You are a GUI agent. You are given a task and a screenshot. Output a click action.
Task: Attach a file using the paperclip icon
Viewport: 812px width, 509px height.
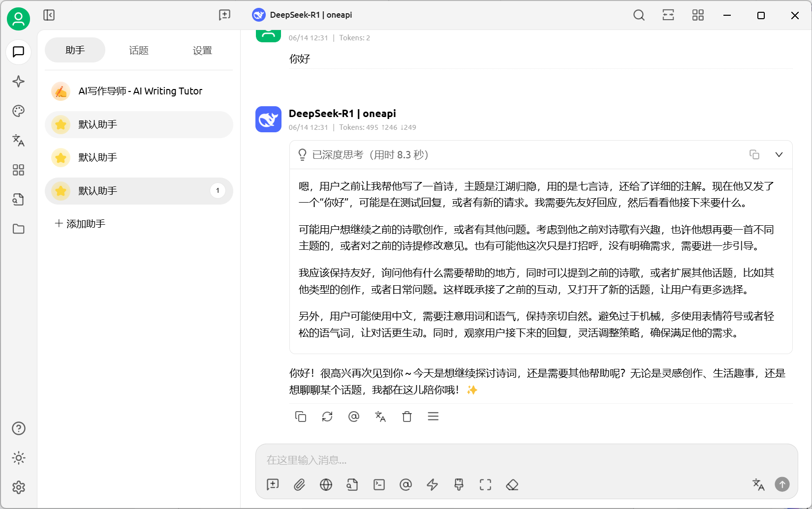click(299, 485)
